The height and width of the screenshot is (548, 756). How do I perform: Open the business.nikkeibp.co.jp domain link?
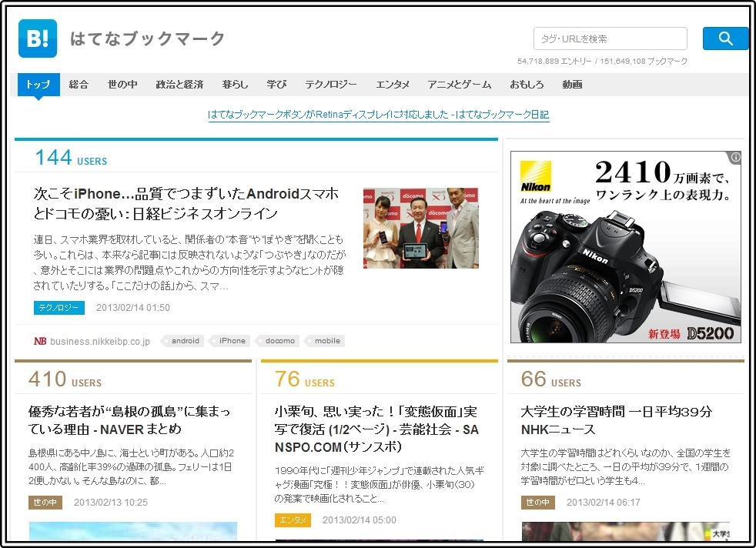(x=100, y=341)
